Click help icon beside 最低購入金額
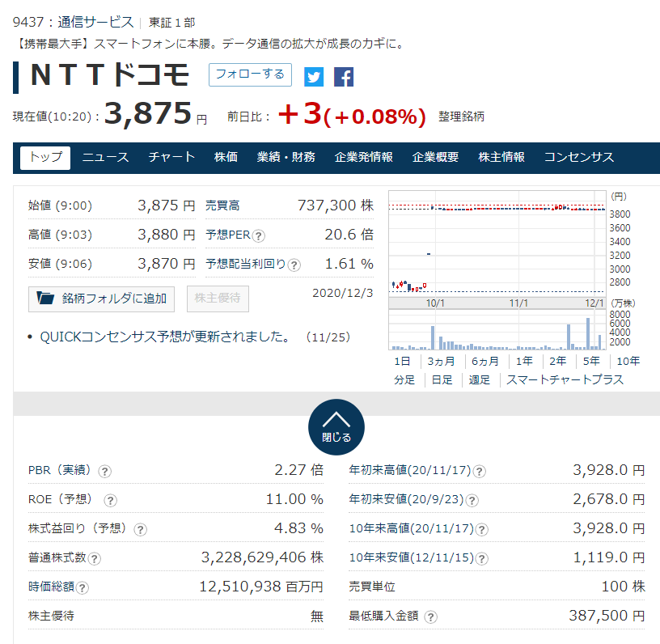 click(x=430, y=617)
